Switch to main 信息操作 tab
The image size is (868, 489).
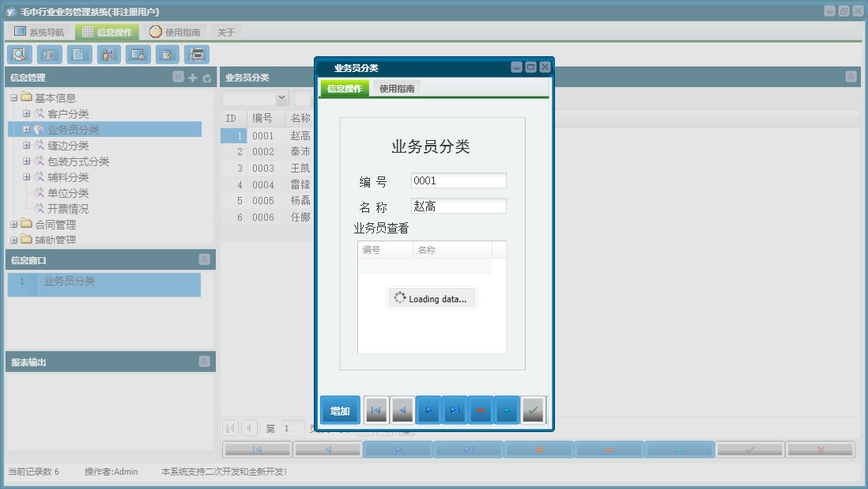[x=108, y=32]
